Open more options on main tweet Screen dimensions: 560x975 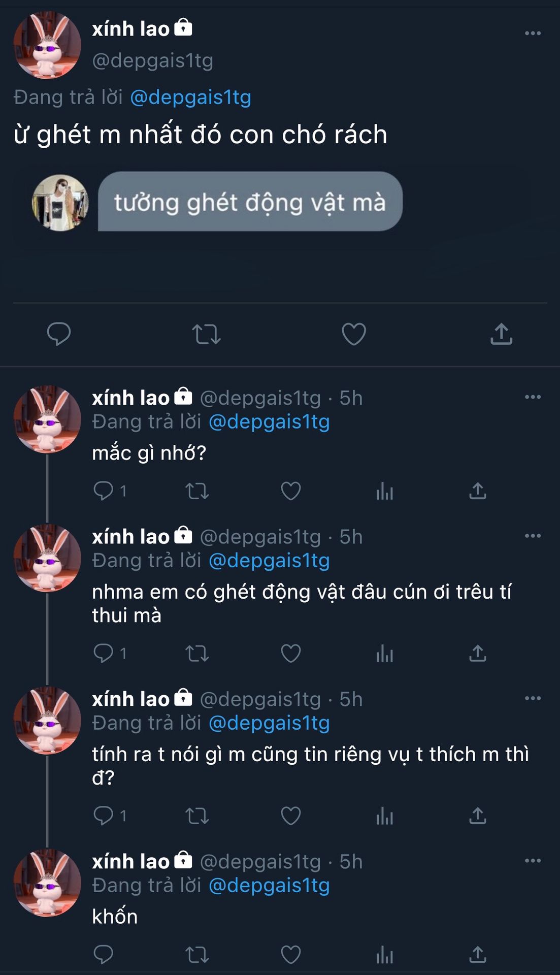pos(533,34)
